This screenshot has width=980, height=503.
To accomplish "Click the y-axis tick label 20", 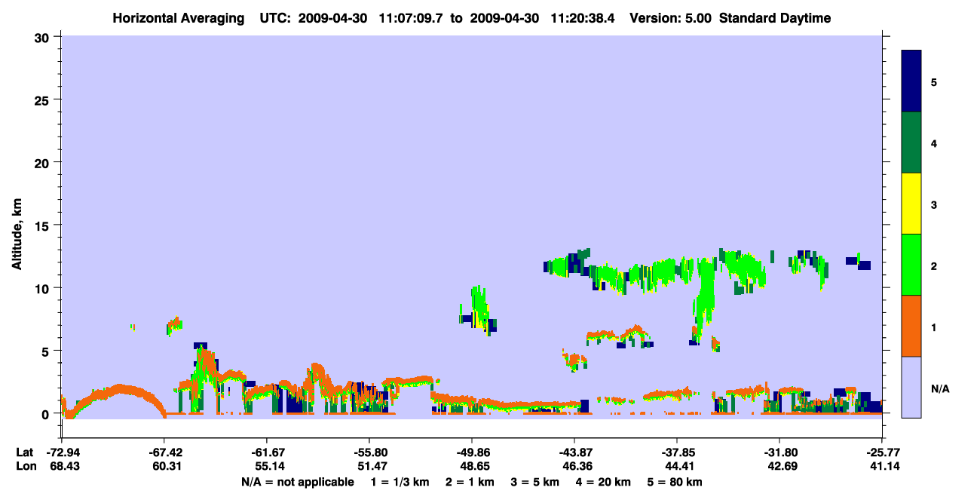I will point(44,162).
